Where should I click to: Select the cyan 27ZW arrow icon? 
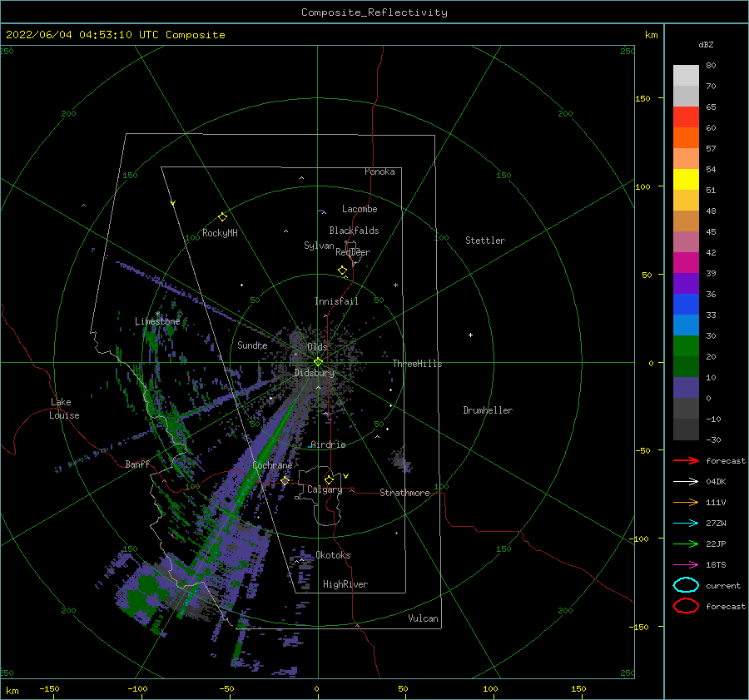686,524
